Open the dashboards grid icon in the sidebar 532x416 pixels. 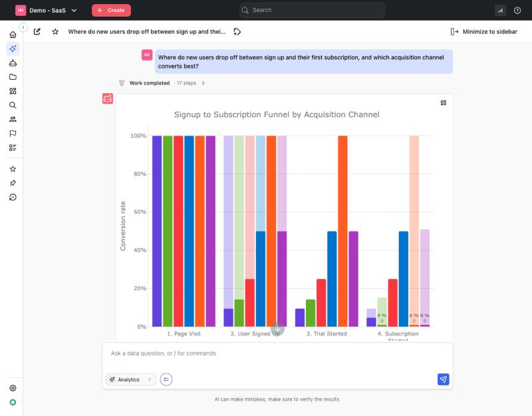(x=13, y=91)
